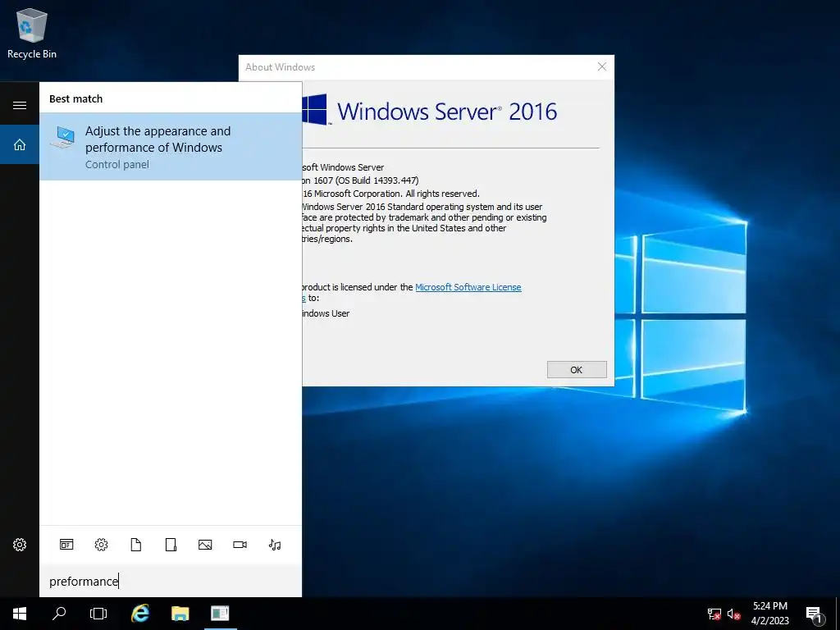Screen dimensions: 840x630
Task: Open the Microsoft Software License link
Action: click(x=468, y=287)
